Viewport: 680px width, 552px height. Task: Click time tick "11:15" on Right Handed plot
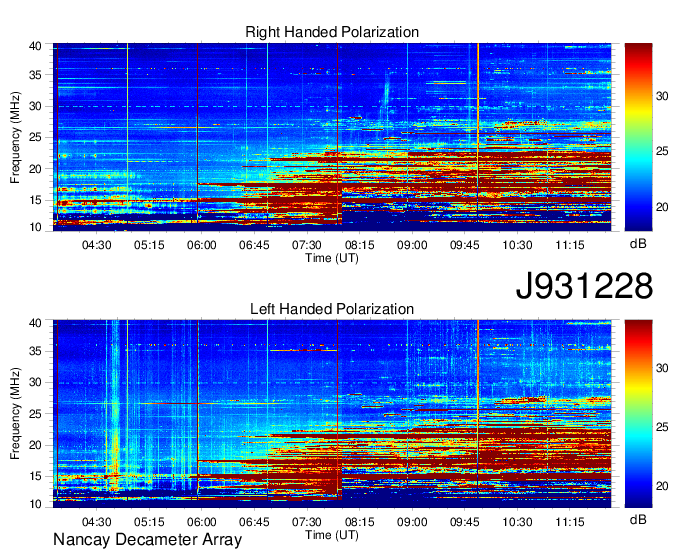point(570,245)
